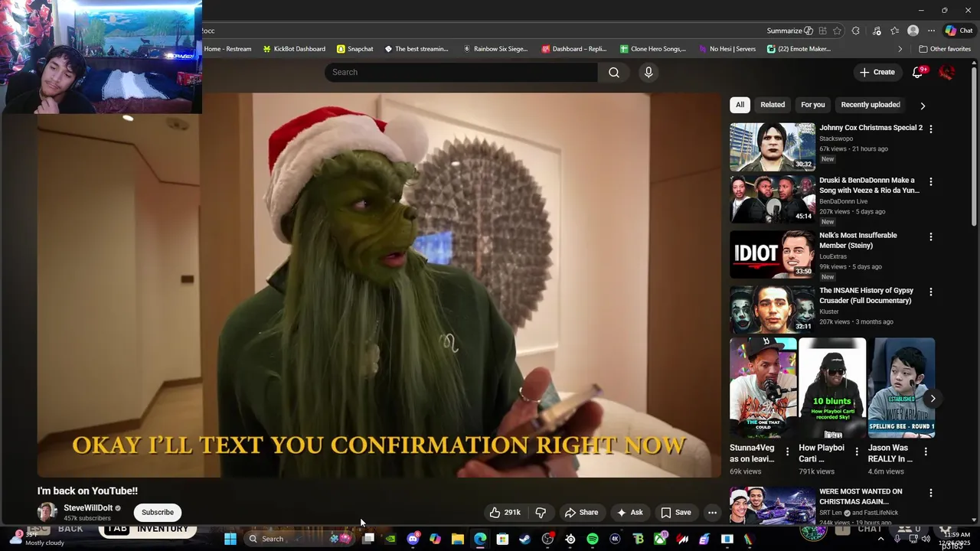Select the For you filter chip
Viewport: 980px width, 551px height.
point(813,105)
